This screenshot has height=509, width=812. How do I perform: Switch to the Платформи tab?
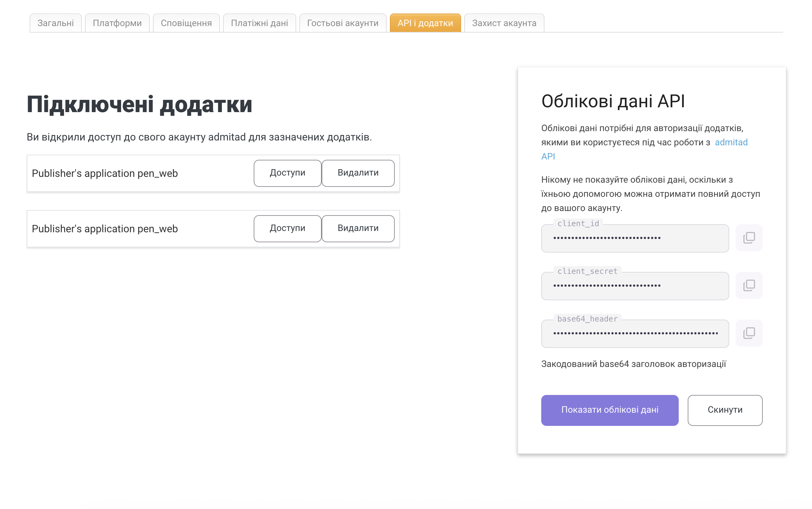pyautogui.click(x=117, y=23)
